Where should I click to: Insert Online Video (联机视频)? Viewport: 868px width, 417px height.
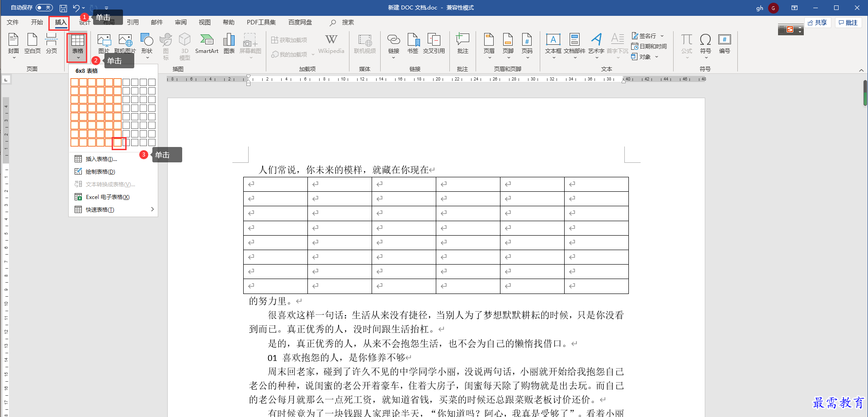365,44
